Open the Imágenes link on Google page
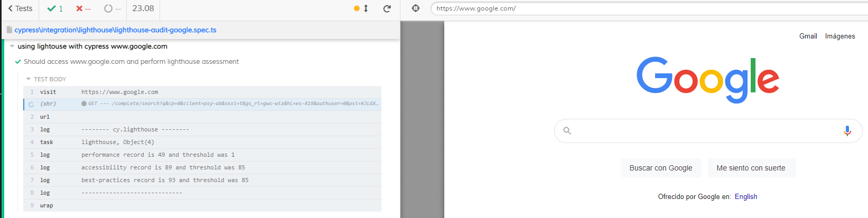The image size is (868, 218). (x=840, y=36)
